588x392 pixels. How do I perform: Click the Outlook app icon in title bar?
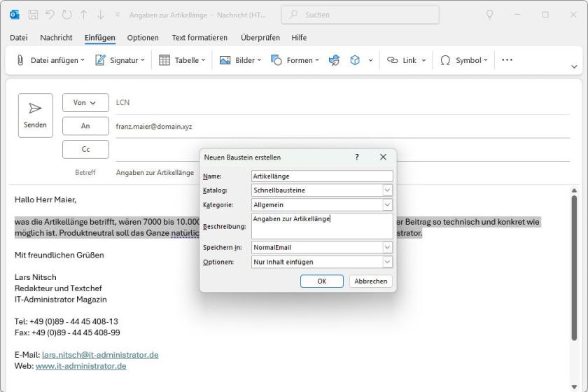pos(15,15)
